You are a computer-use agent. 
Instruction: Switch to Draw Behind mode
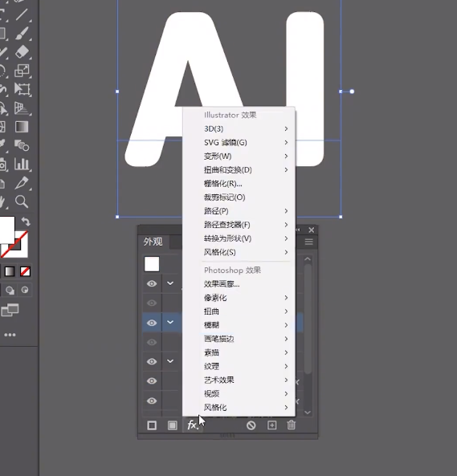(10, 291)
